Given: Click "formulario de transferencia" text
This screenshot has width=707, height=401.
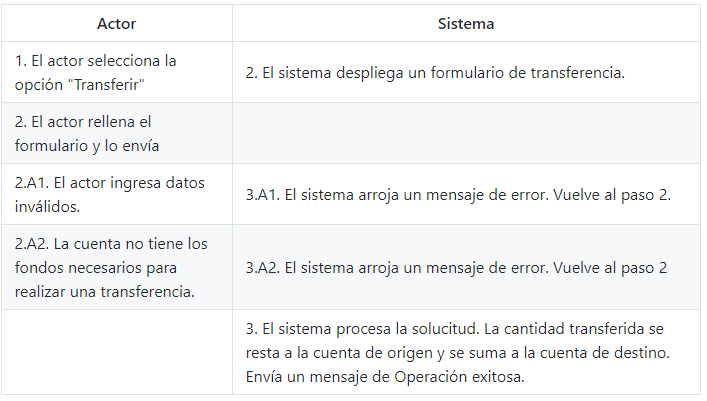Looking at the screenshot, I should coord(527,73).
